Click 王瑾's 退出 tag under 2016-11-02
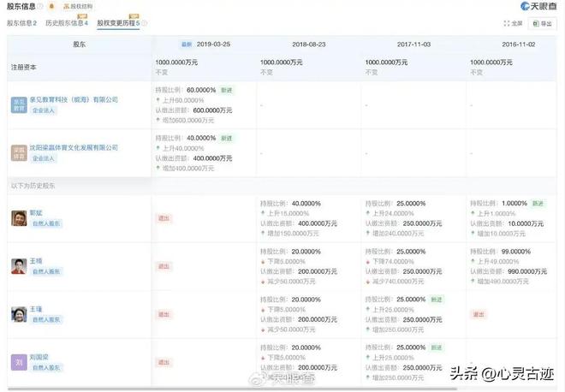Viewport: 565px width, 392px height. (479, 314)
